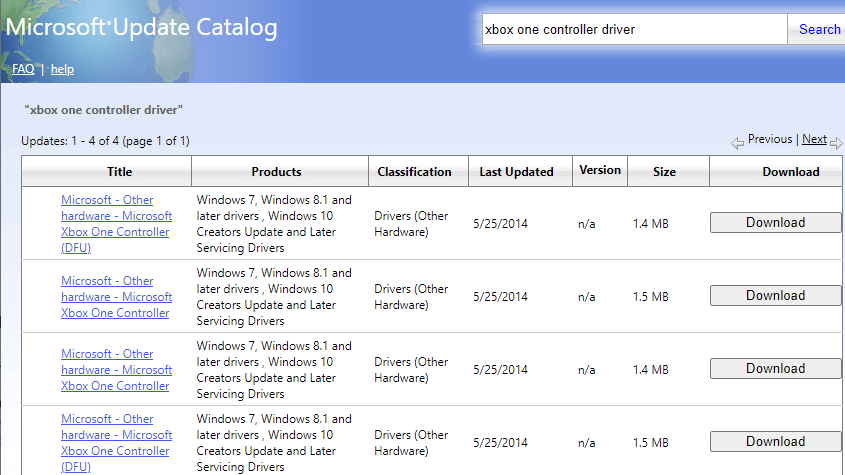
Task: Click first row 1.4 MB size cell
Action: tap(650, 224)
